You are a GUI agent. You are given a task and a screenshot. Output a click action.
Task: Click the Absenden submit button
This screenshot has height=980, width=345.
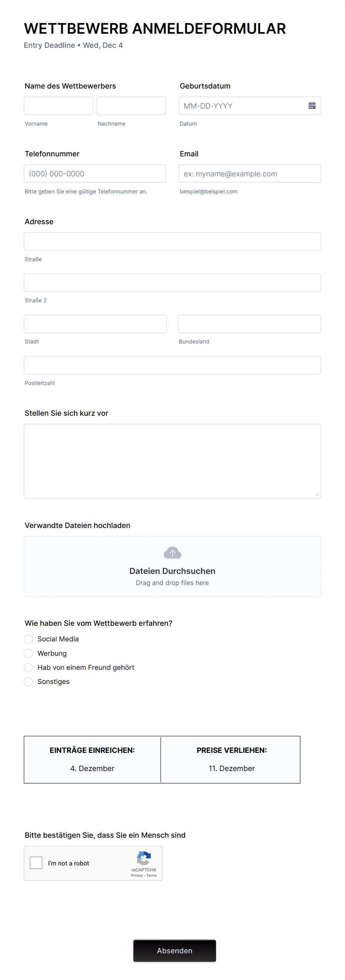174,950
